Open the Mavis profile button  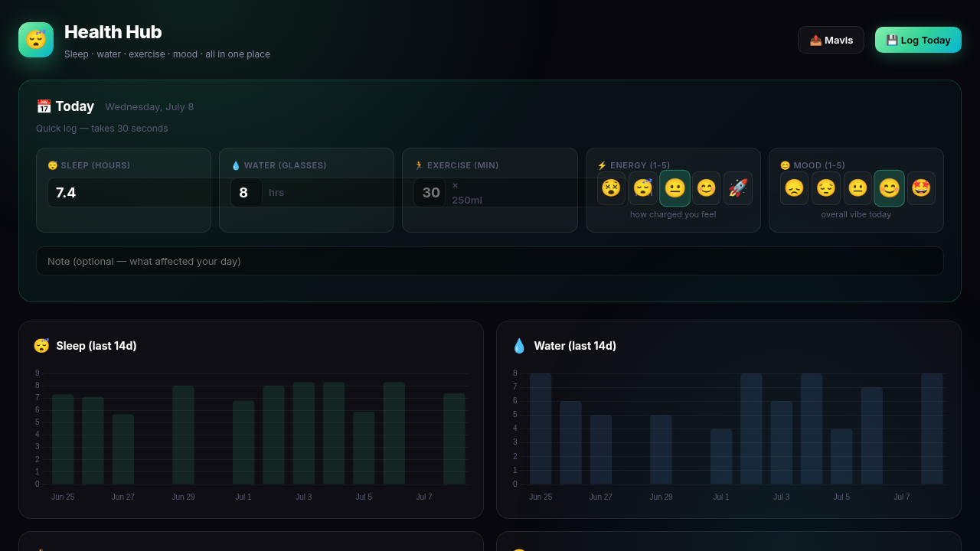(x=831, y=40)
